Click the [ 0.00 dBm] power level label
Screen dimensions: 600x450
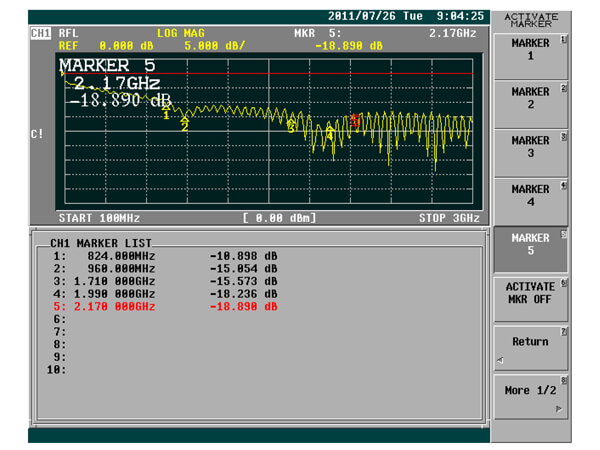tap(280, 218)
